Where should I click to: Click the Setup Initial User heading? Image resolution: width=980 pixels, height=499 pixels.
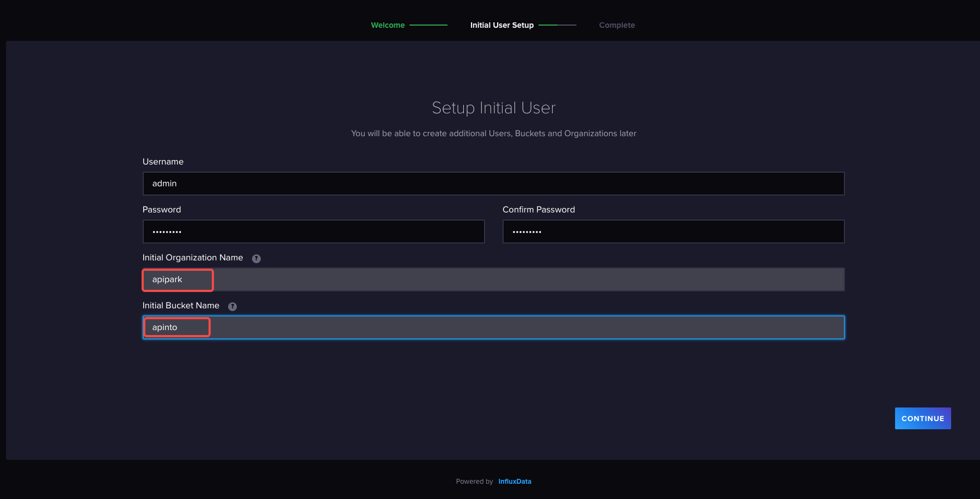pos(493,108)
